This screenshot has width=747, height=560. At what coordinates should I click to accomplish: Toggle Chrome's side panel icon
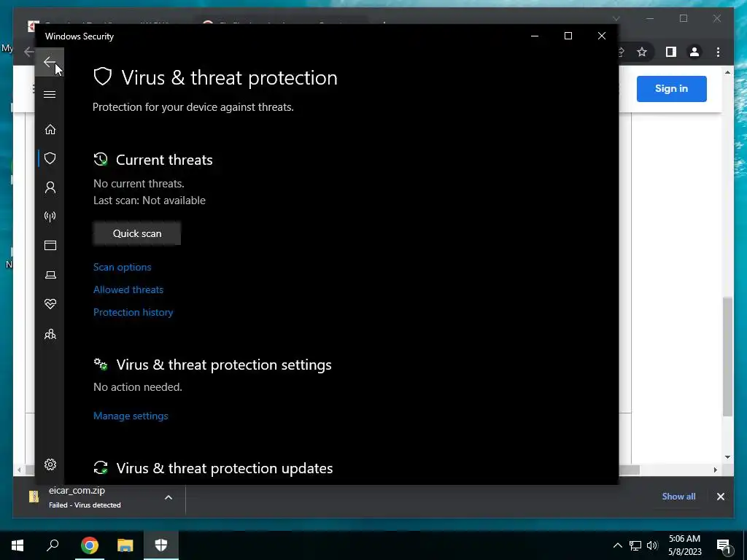[x=671, y=52]
